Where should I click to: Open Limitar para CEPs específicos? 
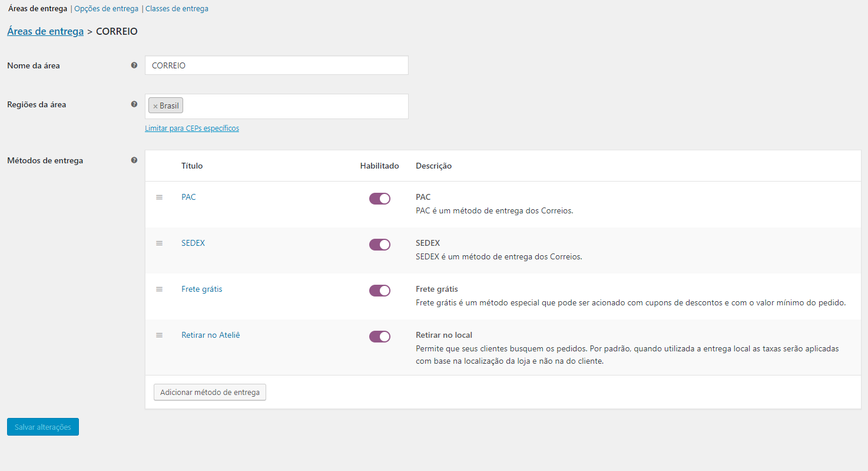[x=192, y=128]
